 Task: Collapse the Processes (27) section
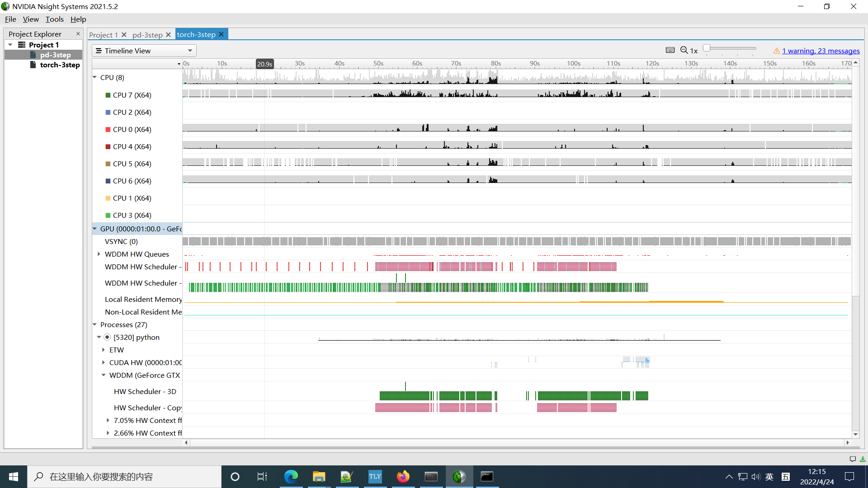[x=94, y=324]
